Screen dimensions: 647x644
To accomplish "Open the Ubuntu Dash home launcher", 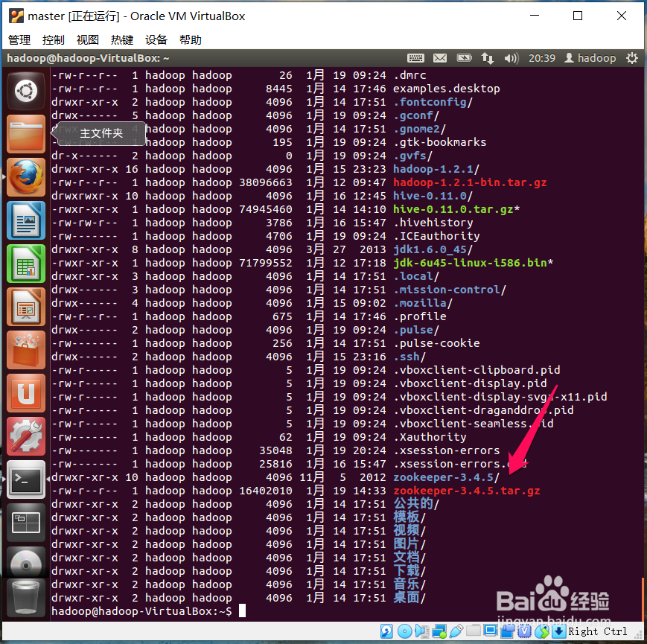I will (26, 91).
